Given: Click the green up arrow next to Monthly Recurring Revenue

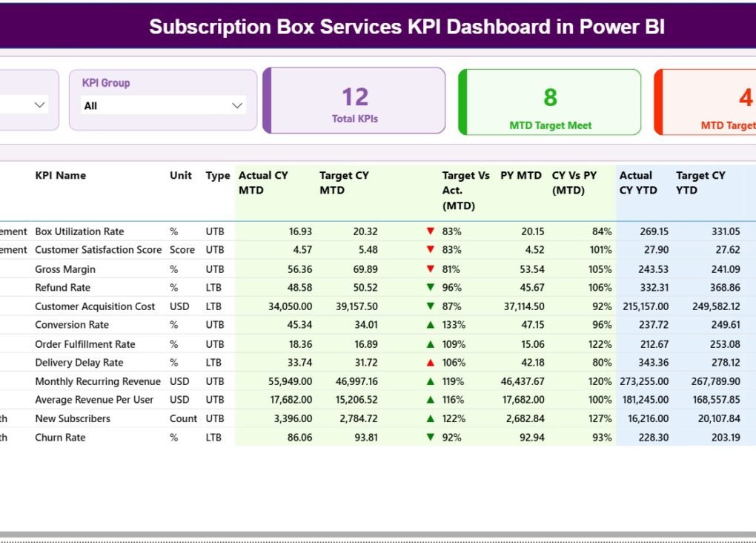Looking at the screenshot, I should pos(431,381).
